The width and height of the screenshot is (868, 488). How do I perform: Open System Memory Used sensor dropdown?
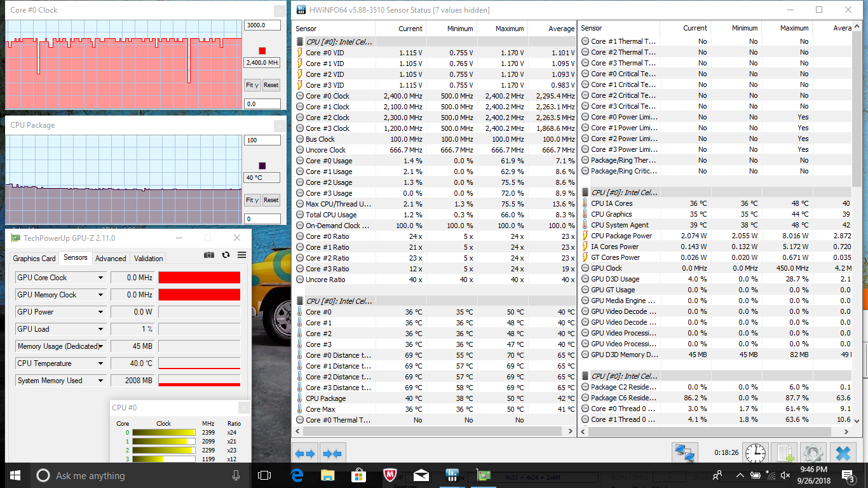[100, 381]
